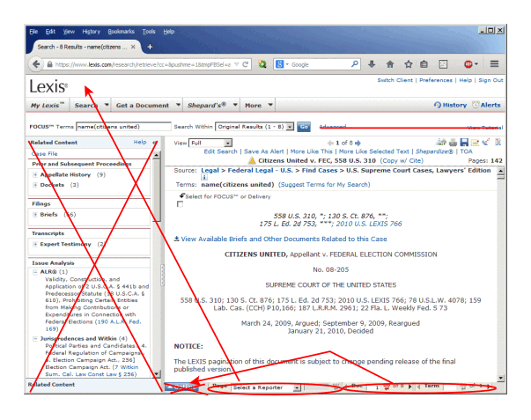This screenshot has height=420, width=531.
Task: Open the Search Within results dropdown
Action: coord(287,127)
